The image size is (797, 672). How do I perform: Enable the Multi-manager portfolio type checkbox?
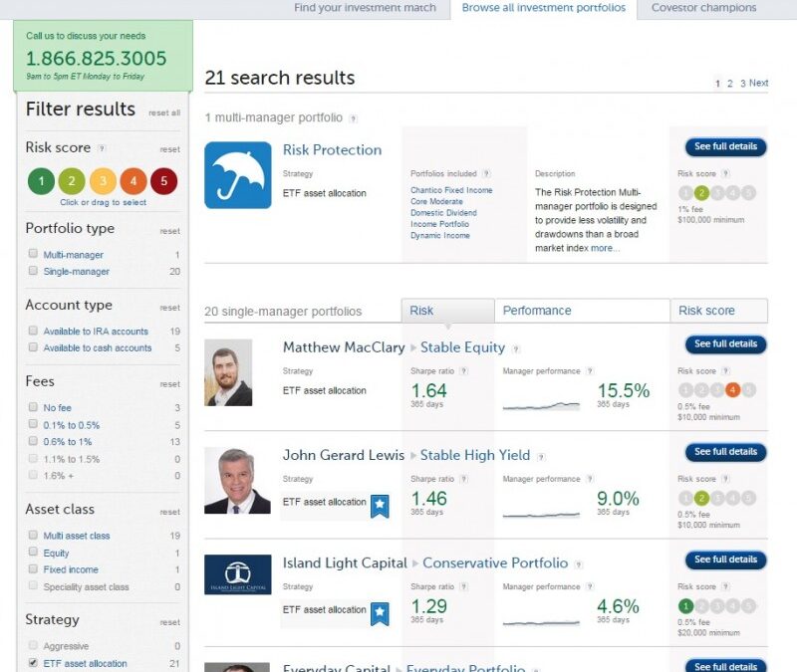(x=34, y=255)
